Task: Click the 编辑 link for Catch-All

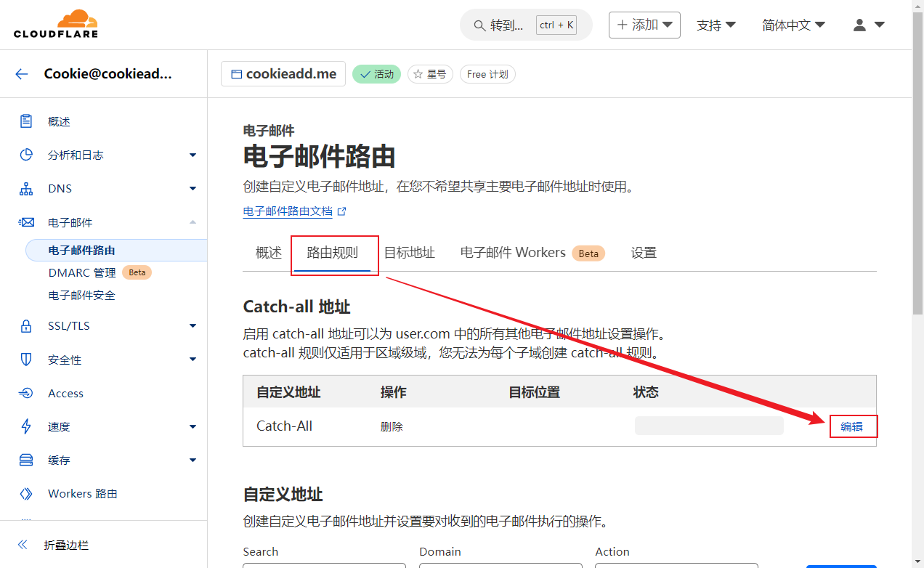Action: [x=852, y=426]
